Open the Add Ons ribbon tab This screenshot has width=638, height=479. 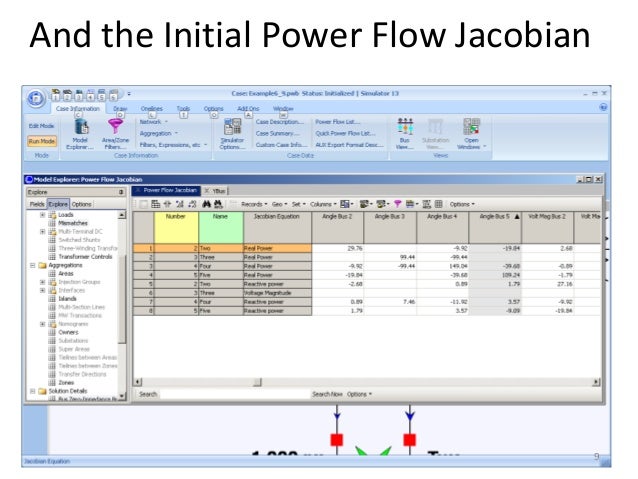click(248, 109)
